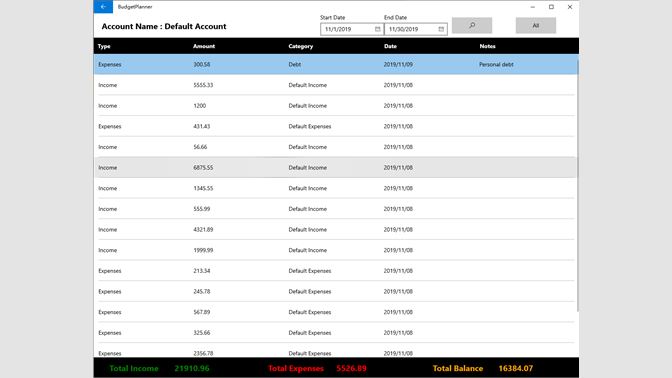Select the Income 1345.55 row

336,188
